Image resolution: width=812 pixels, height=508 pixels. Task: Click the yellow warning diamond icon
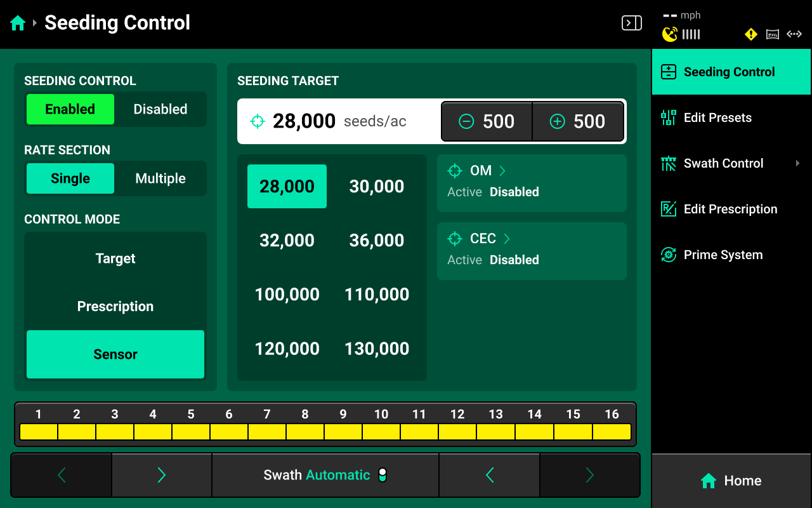pos(751,34)
